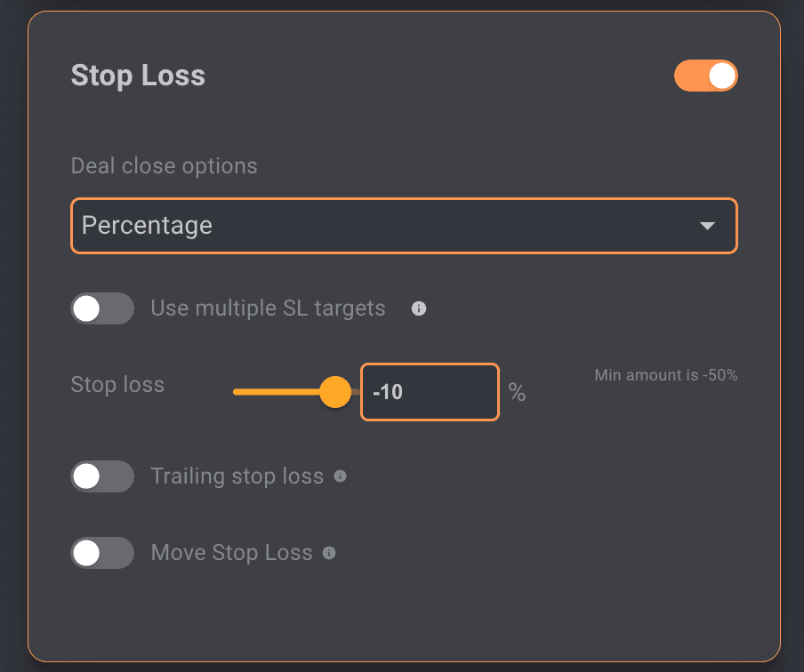Open the Deal close options dropdown
The height and width of the screenshot is (672, 804).
pyautogui.click(x=404, y=226)
